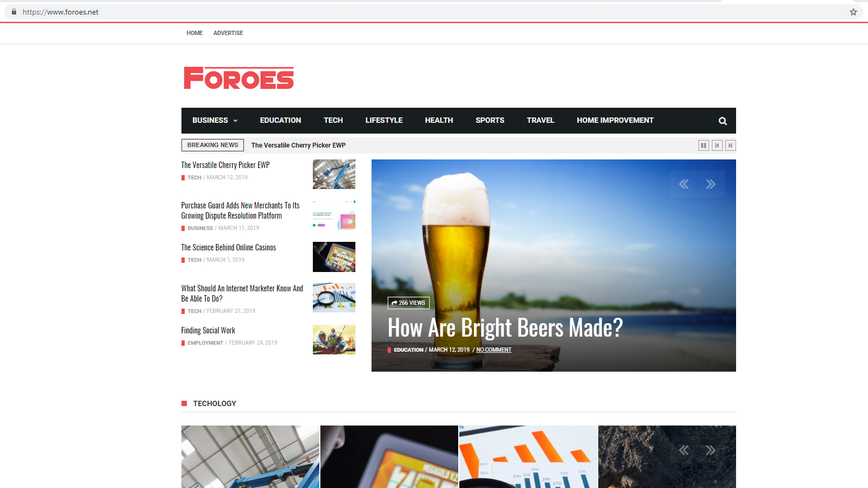Open the Travel menu
868x488 pixels.
(x=541, y=121)
